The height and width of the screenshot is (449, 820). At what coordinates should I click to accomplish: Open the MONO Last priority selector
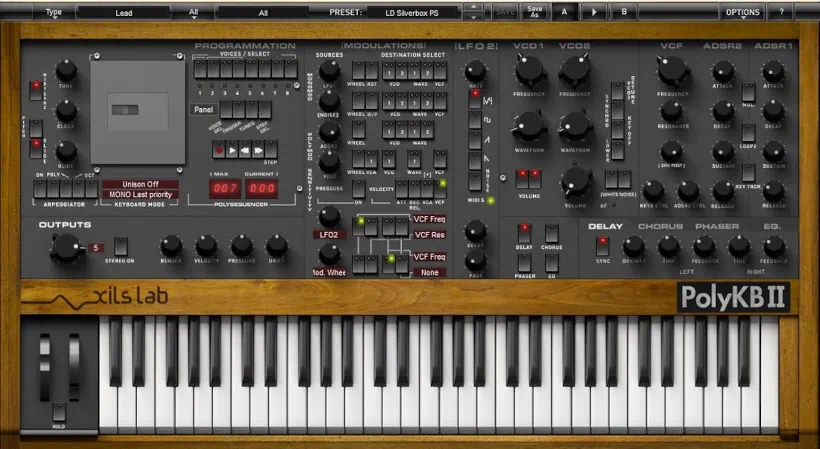(x=140, y=194)
